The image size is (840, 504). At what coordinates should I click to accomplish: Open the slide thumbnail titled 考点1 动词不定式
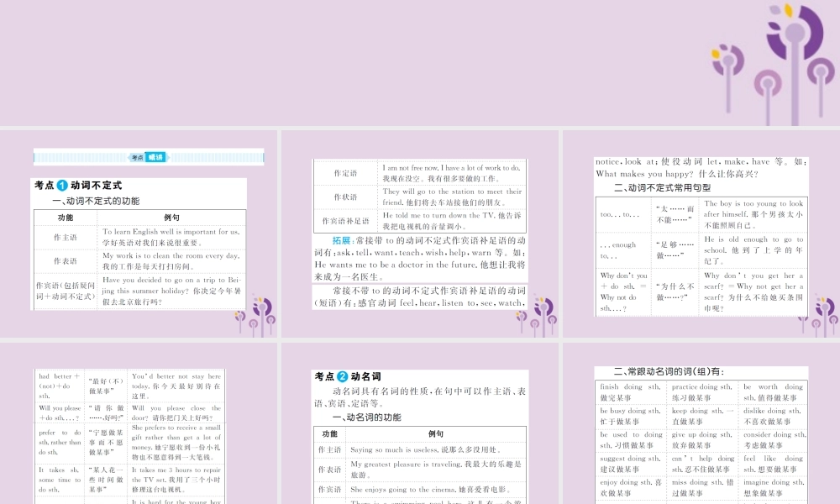pyautogui.click(x=139, y=234)
